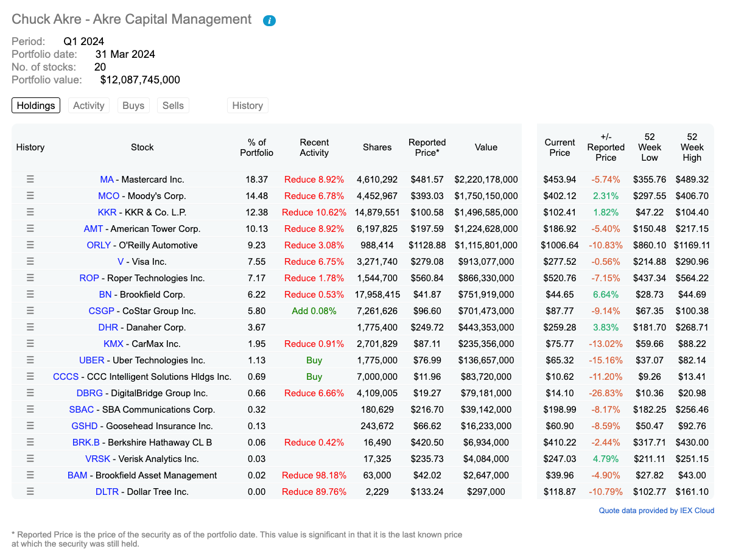Click the '% of Portfolio' column header

coord(257,147)
